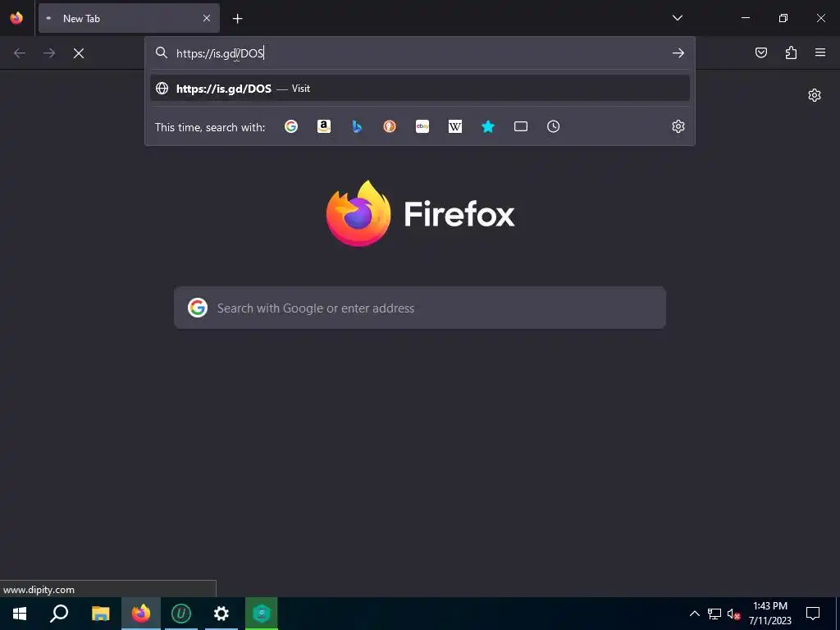Stop loading the page

(x=79, y=53)
